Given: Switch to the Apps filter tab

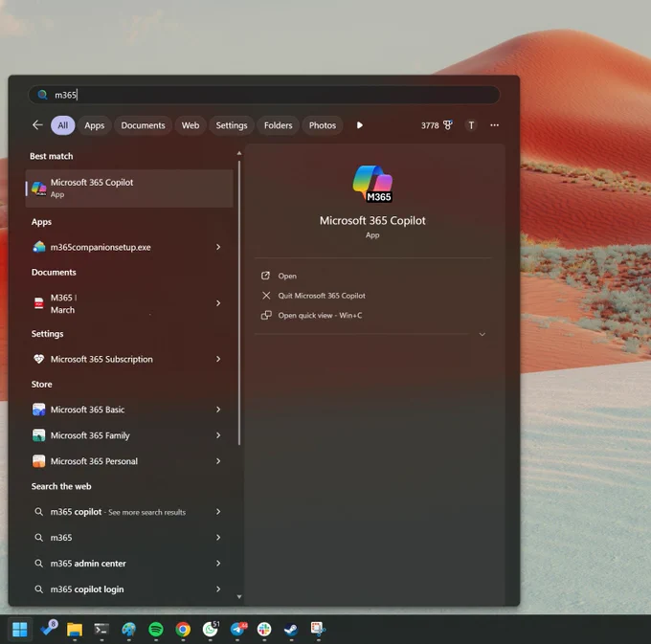Looking at the screenshot, I should coord(94,125).
